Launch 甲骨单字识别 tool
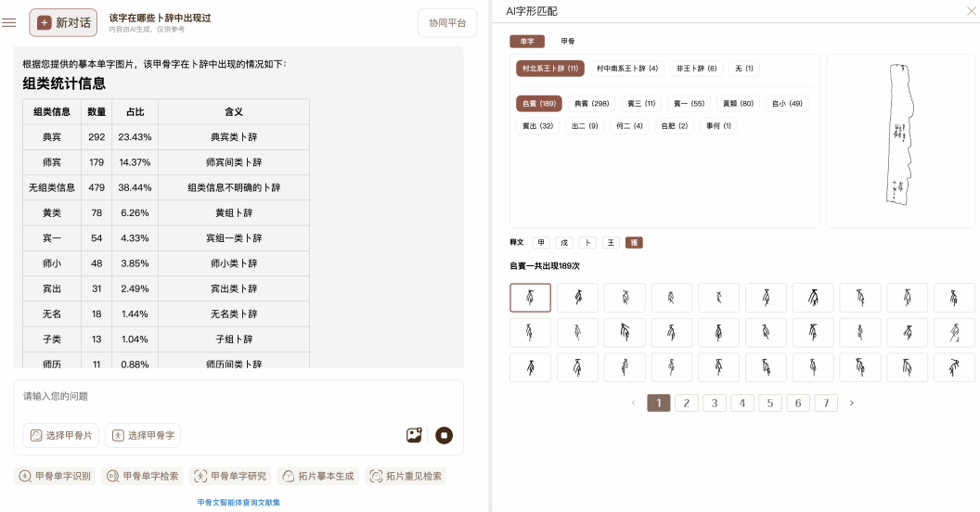The height and width of the screenshot is (512, 980). tap(55, 476)
